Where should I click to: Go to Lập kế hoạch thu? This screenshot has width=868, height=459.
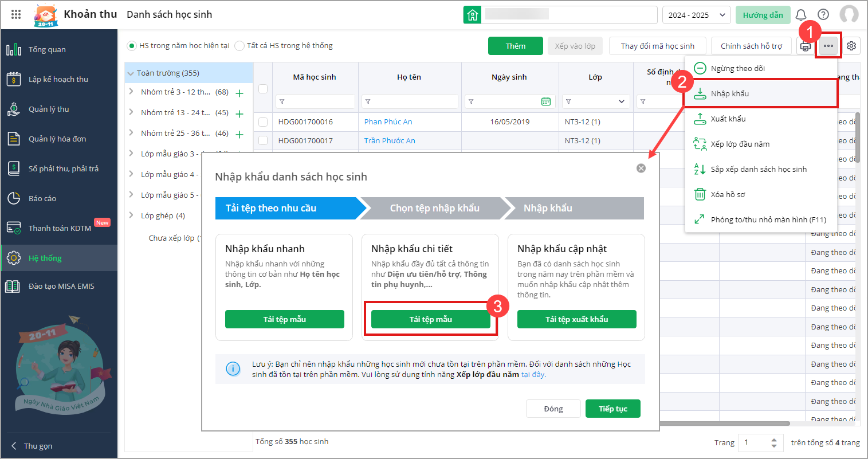click(x=59, y=79)
